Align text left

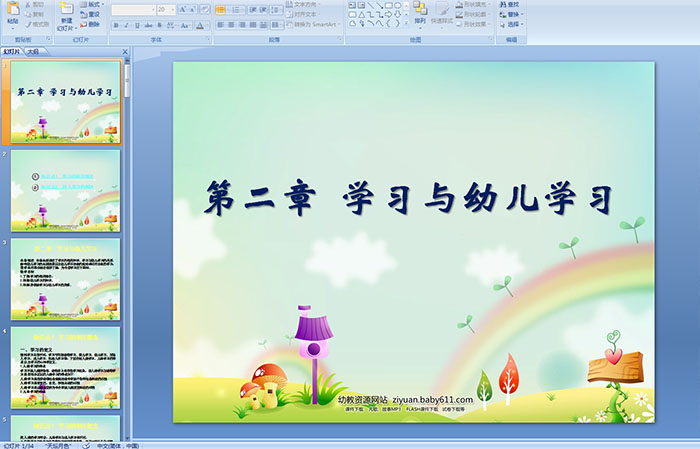tap(221, 25)
